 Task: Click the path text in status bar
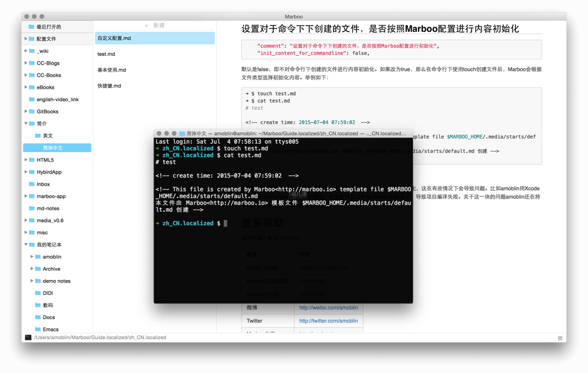click(x=100, y=337)
